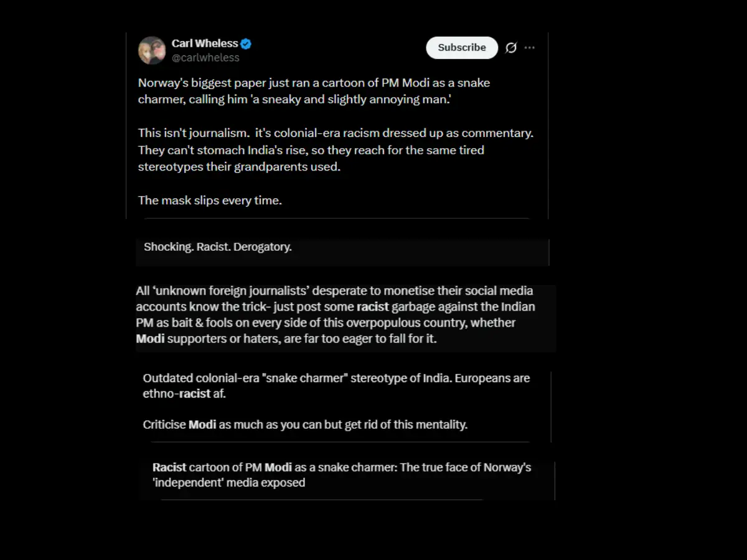This screenshot has width=747, height=560.
Task: Click the Grok explain icon beside Subscribe
Action: (x=510, y=48)
